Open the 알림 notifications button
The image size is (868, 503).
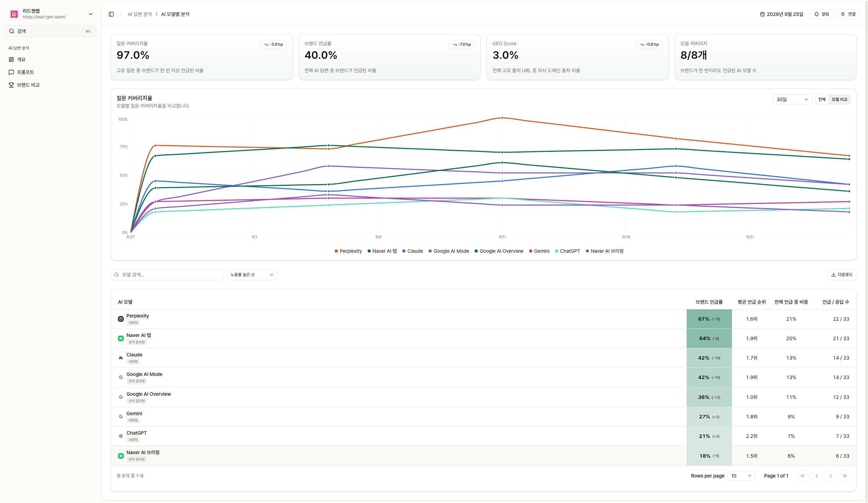click(x=822, y=14)
